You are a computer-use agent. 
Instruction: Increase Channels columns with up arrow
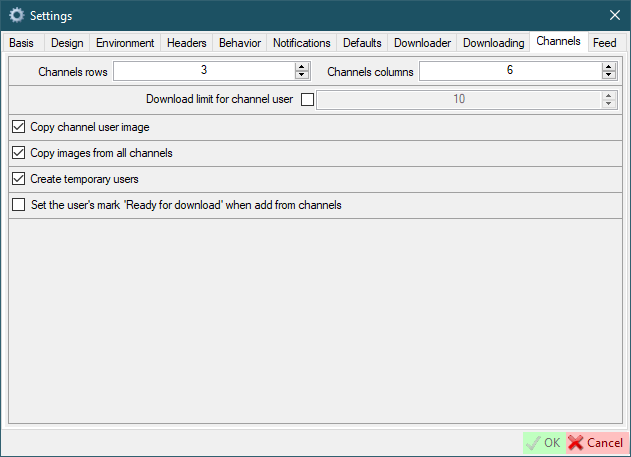(x=608, y=67)
